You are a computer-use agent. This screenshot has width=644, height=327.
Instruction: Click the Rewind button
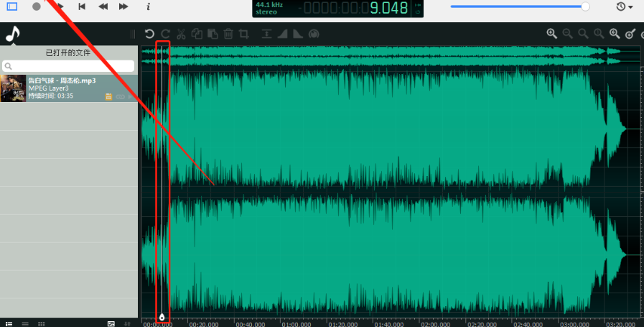click(103, 6)
